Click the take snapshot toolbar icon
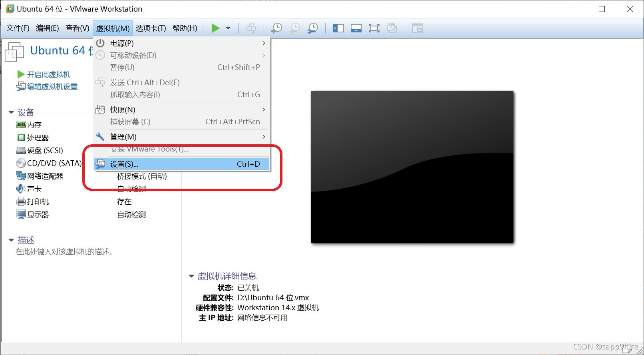644x355 pixels. (276, 28)
